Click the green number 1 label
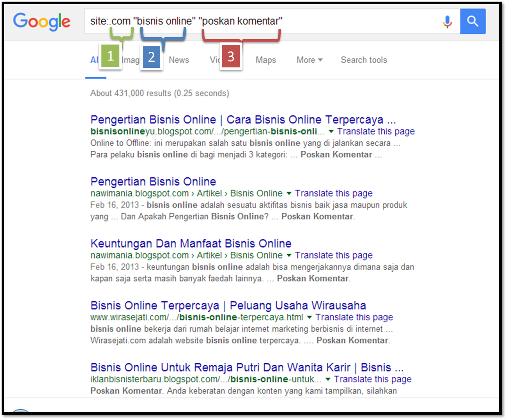The image size is (507, 420). click(x=110, y=56)
